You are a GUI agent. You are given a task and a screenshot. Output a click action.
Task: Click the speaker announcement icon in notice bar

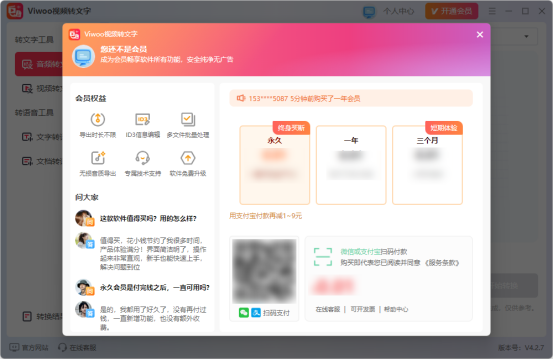point(241,98)
